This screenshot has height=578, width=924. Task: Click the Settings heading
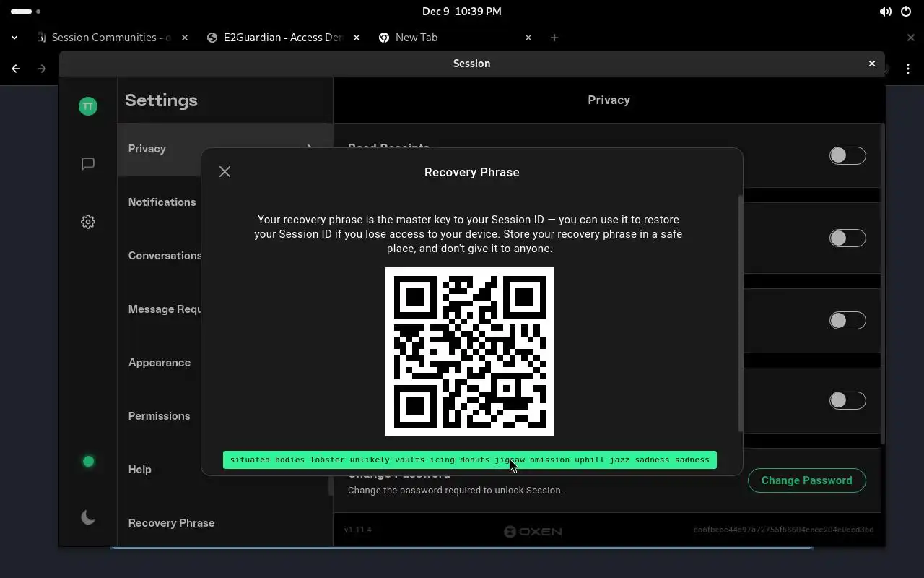[x=161, y=100]
